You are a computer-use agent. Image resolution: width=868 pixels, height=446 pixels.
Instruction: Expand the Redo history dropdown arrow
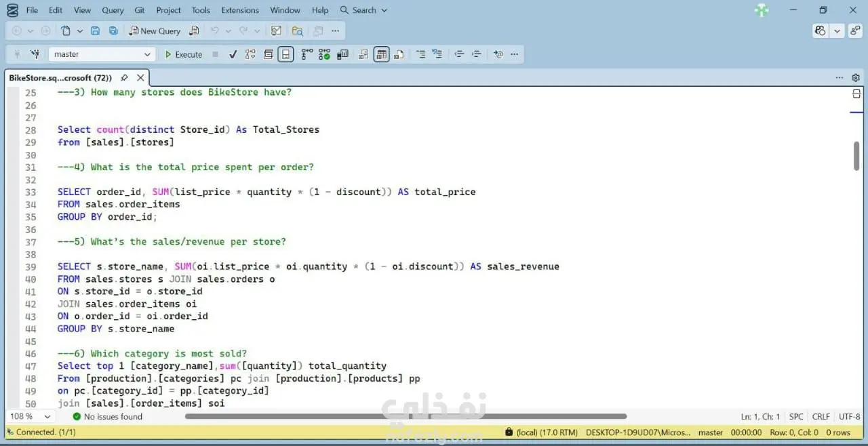click(256, 31)
